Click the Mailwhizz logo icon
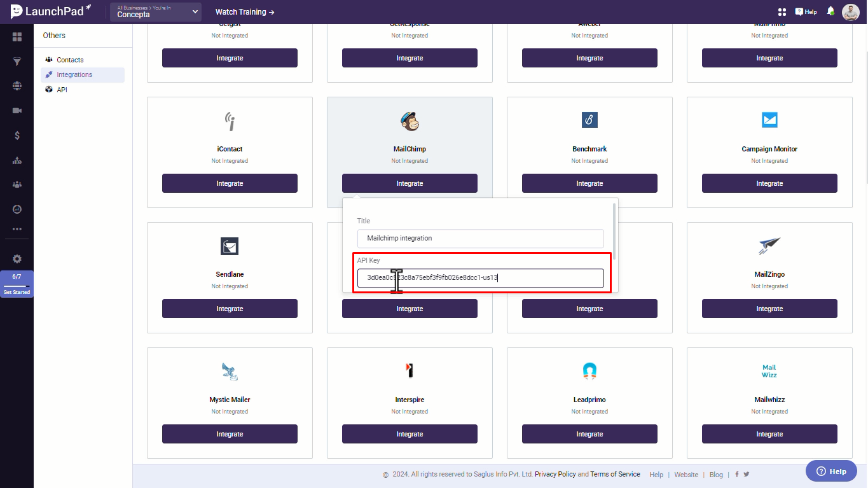 (769, 371)
